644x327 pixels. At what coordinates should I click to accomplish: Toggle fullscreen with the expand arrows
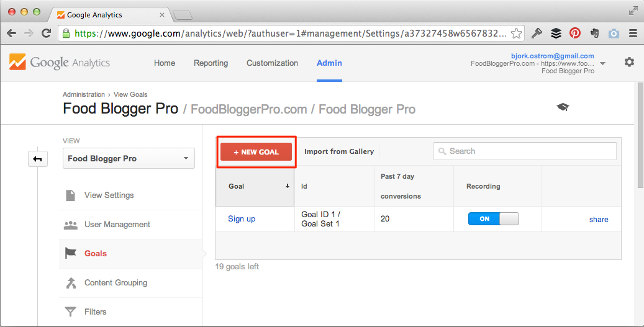tap(633, 12)
